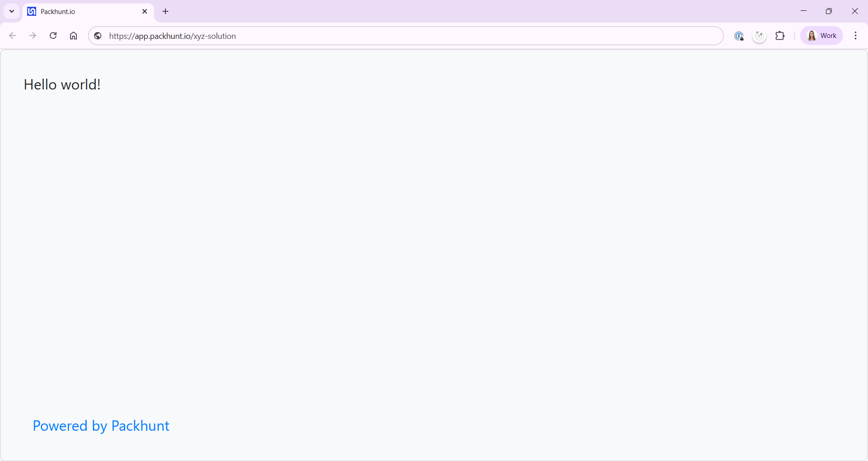
Task: Click the Hello world! text
Action: (x=62, y=85)
